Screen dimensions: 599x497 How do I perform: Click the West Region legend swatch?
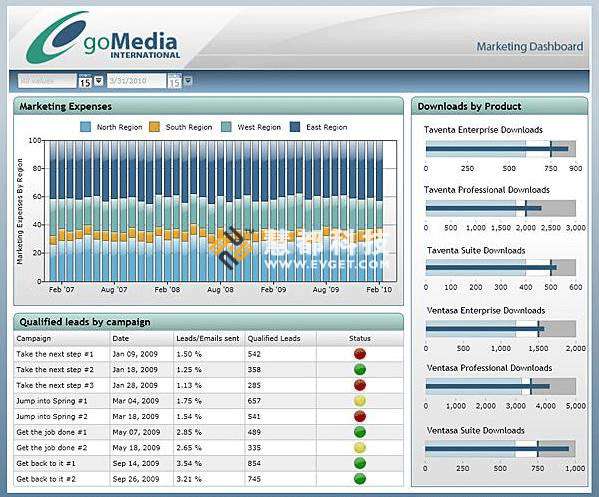[227, 127]
